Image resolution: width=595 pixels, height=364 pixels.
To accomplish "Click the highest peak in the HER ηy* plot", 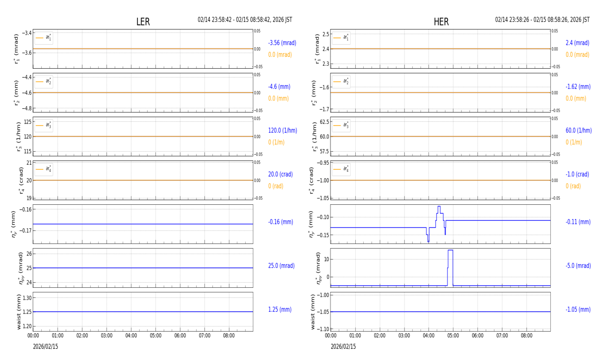I will pyautogui.click(x=439, y=207).
